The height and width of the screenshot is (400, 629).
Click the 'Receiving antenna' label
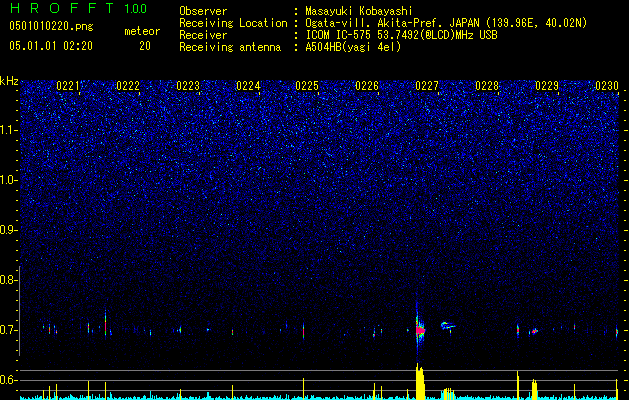tap(230, 47)
